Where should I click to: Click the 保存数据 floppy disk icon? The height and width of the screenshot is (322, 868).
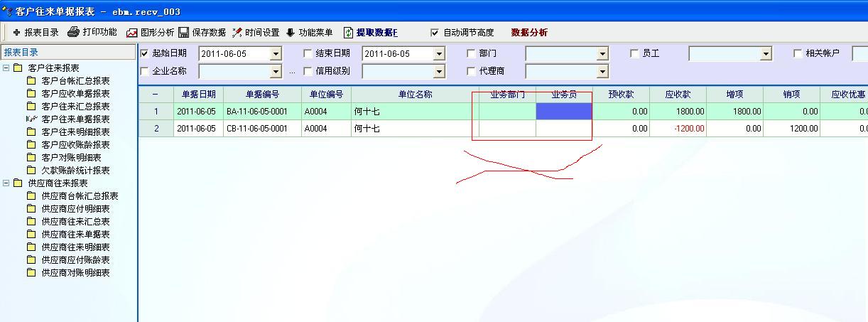tap(183, 33)
